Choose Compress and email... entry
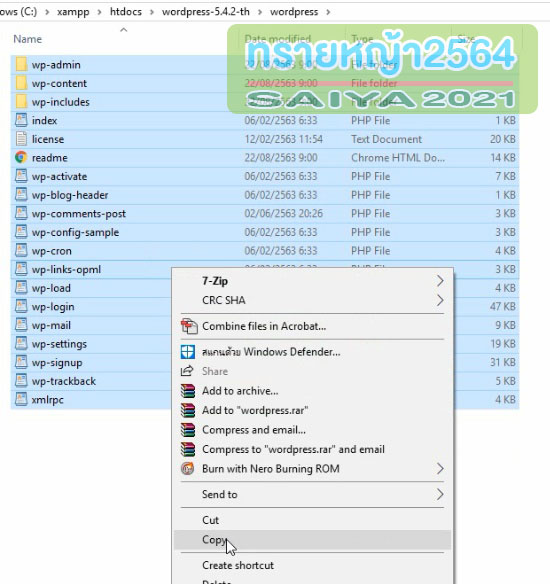Screen dimensions: 550x584 pos(312,430)
